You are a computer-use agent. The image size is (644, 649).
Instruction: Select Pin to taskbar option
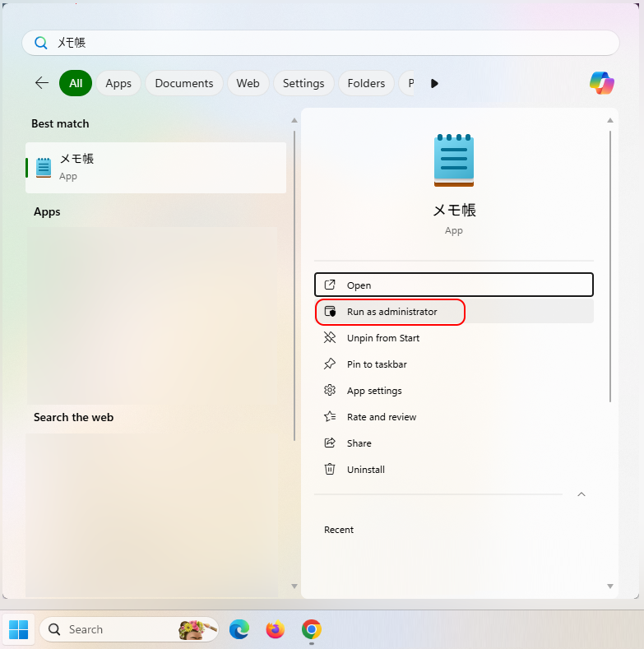377,364
